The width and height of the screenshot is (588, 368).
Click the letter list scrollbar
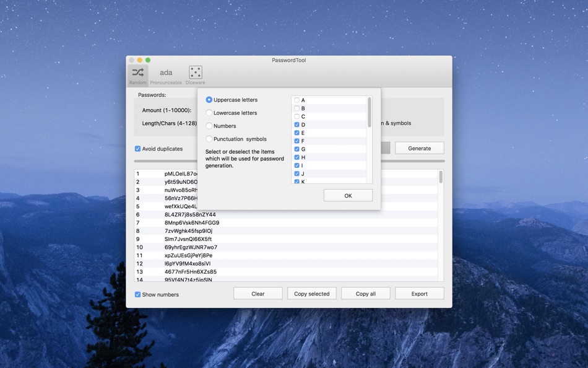pos(370,112)
